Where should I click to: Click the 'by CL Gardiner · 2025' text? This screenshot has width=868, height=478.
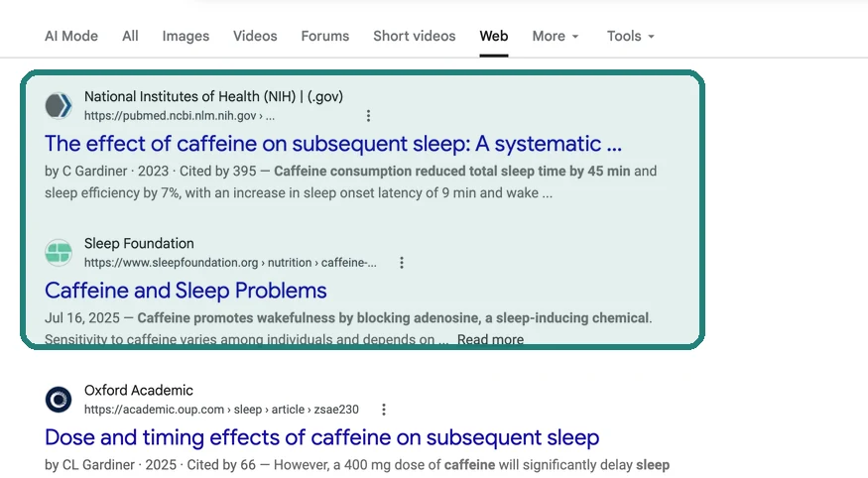110,465
